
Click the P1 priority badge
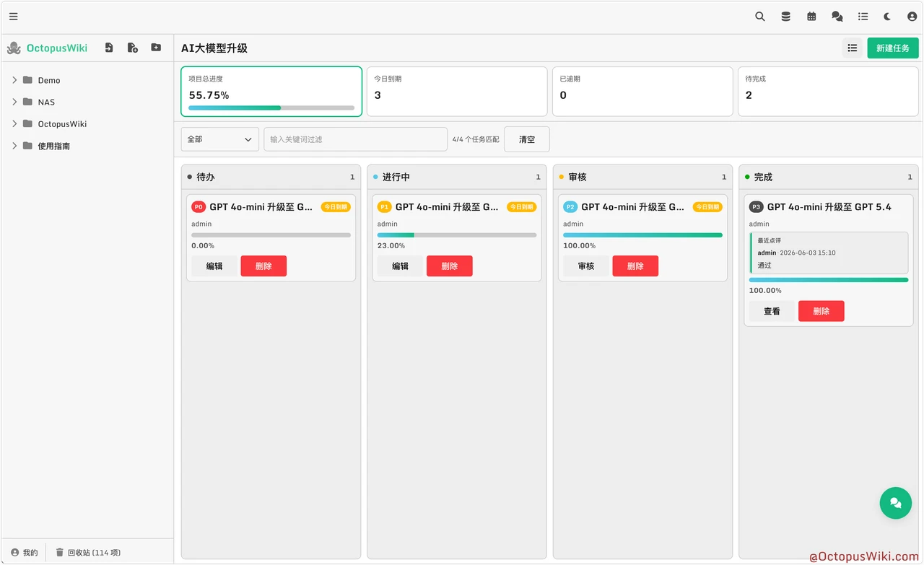pyautogui.click(x=384, y=207)
